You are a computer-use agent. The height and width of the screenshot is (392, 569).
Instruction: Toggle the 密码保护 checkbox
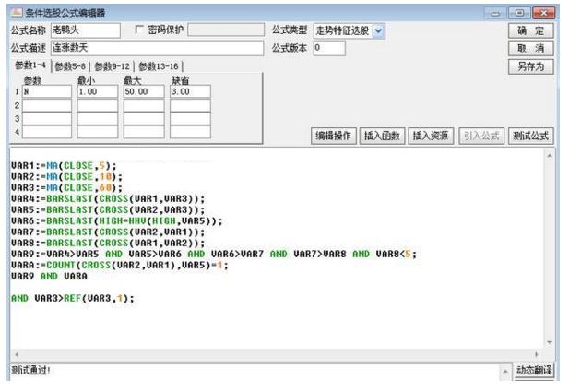point(139,30)
